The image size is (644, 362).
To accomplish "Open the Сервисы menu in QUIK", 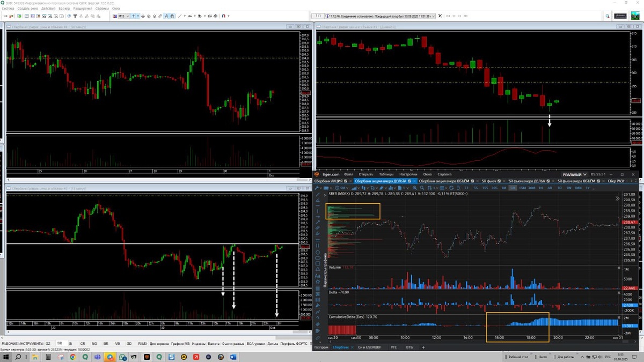I will 102,9.
